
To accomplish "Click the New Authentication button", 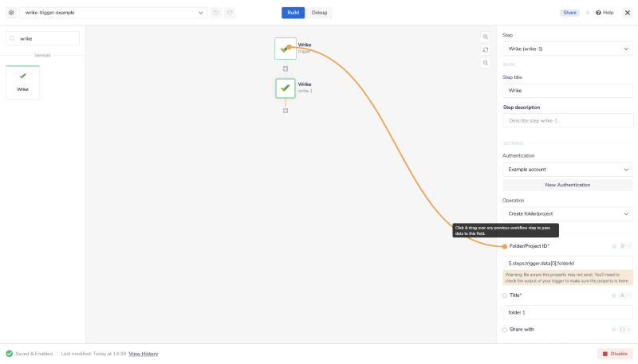I will point(567,185).
